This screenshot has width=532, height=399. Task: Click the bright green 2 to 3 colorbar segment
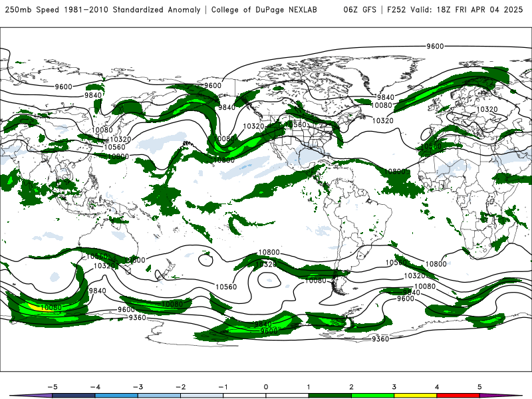pos(373,396)
